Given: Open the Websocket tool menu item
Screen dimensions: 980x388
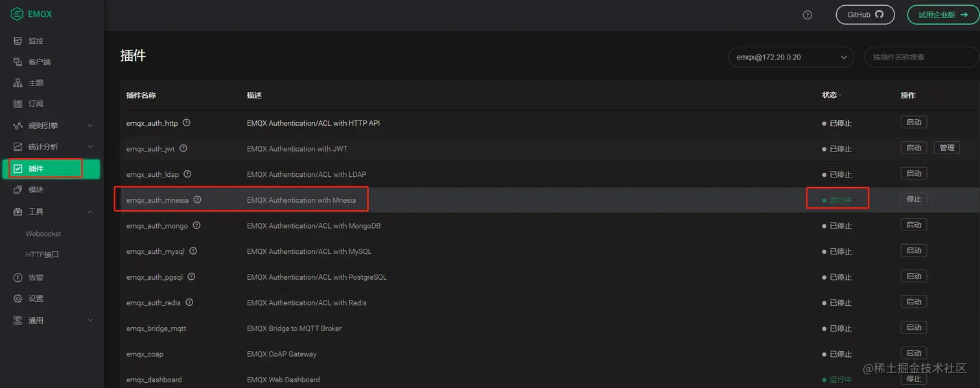Looking at the screenshot, I should 43,234.
